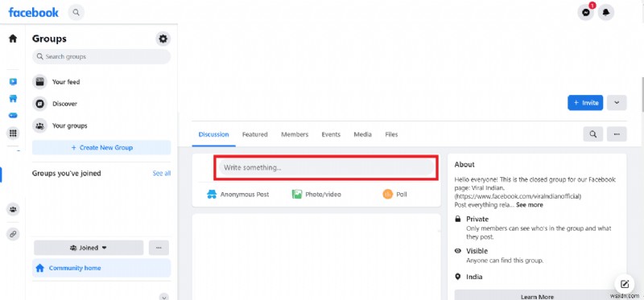
Task: Switch to Featured tab
Action: 254,134
